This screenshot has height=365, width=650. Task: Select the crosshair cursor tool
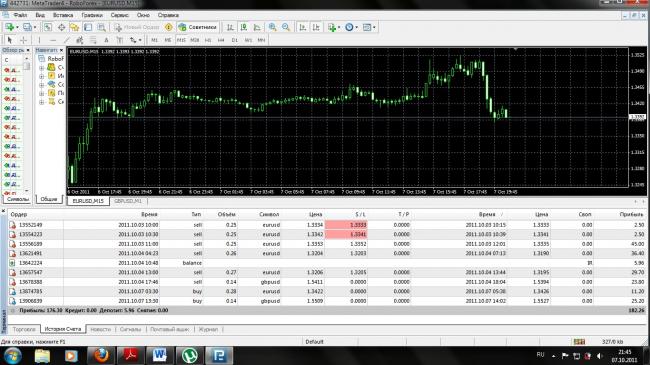click(x=24, y=40)
